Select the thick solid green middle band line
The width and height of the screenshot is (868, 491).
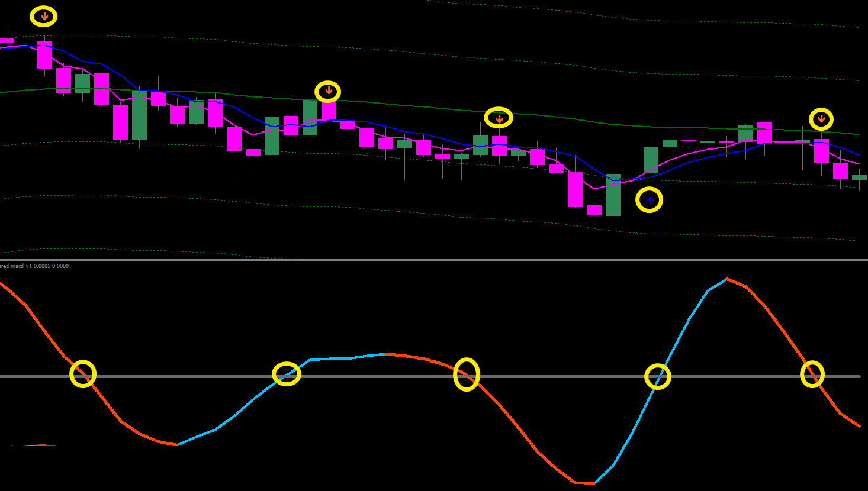click(x=430, y=108)
